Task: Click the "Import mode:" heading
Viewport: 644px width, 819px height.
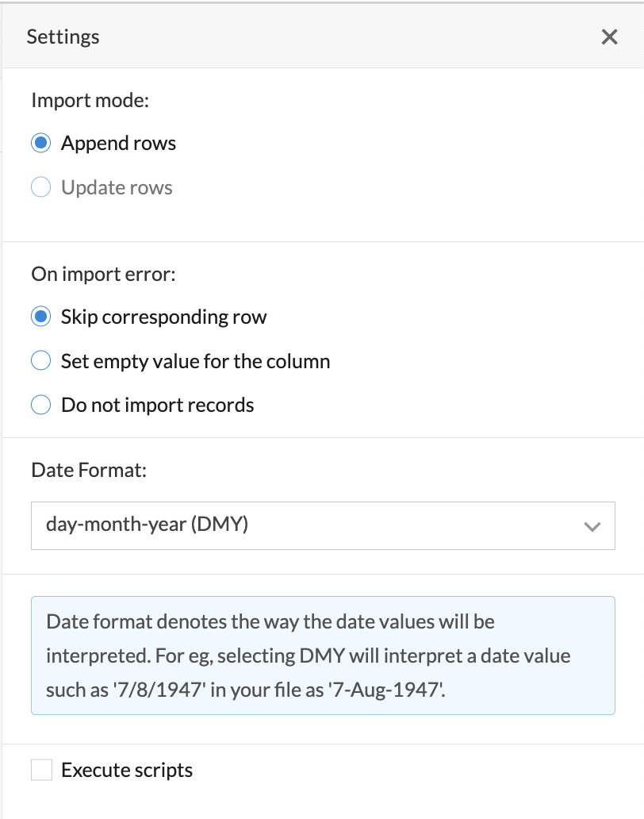Action: [x=90, y=101]
